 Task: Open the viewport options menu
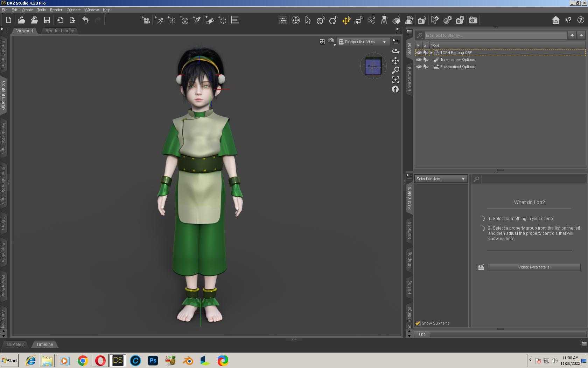coord(395,41)
